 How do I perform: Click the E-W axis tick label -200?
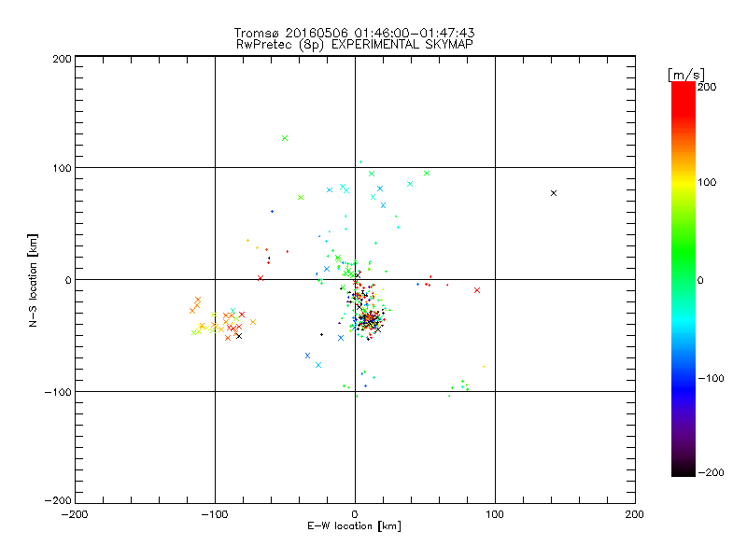tap(75, 514)
